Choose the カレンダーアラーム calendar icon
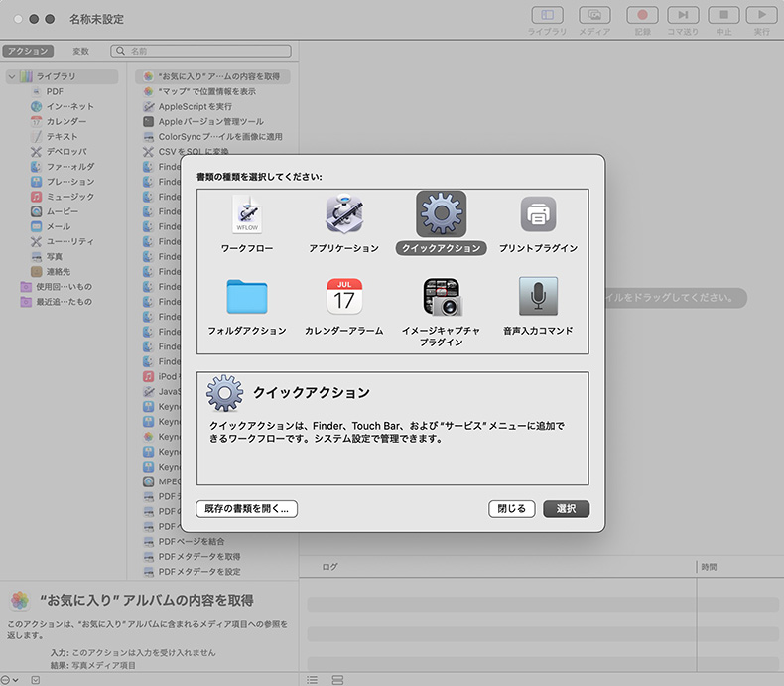784x686 pixels. click(344, 297)
